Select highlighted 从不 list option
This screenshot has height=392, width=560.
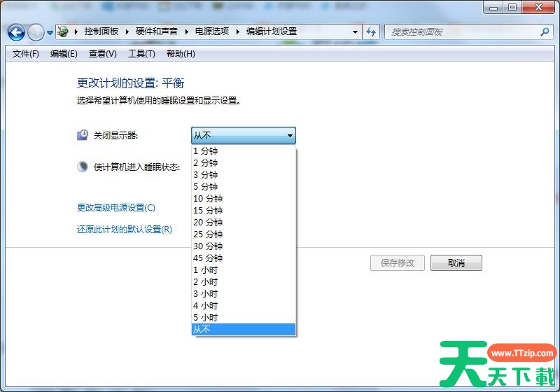click(244, 330)
